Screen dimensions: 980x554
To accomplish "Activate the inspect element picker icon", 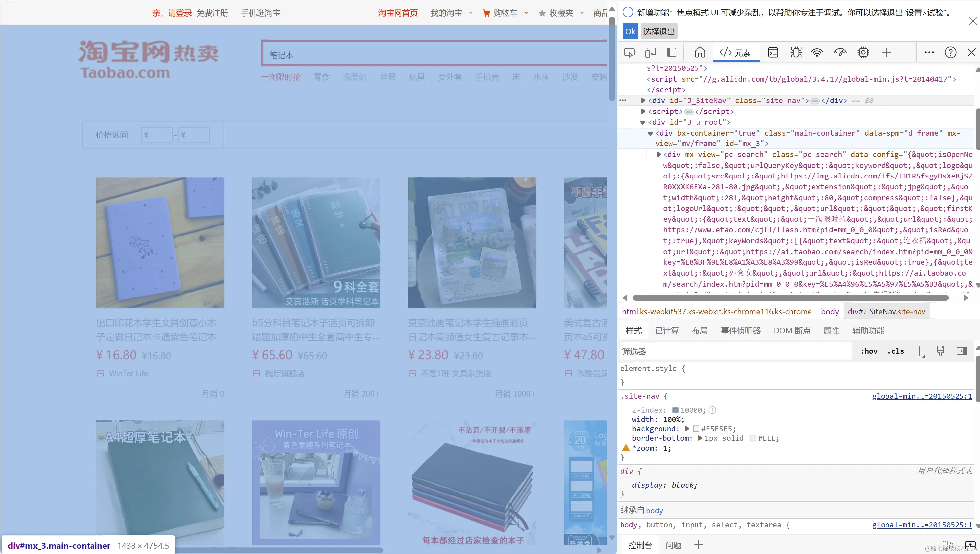I will coord(629,53).
